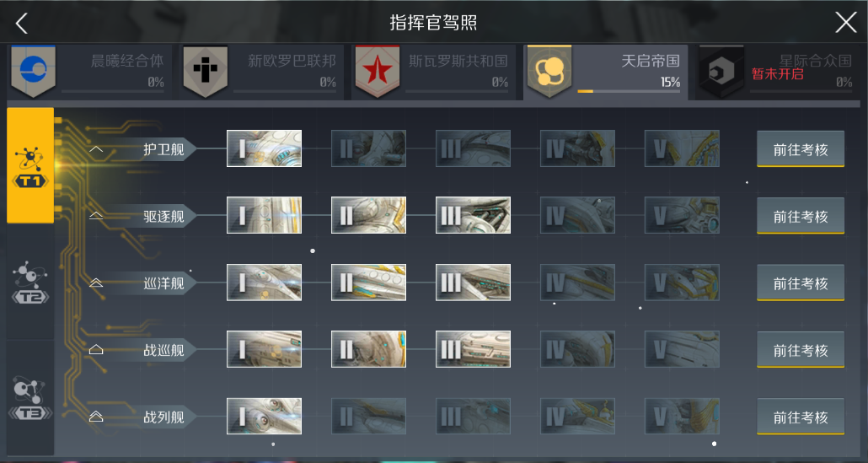Screen dimensions: 868x463
Task: Select the T1 tier sidebar icon
Action: click(x=30, y=165)
